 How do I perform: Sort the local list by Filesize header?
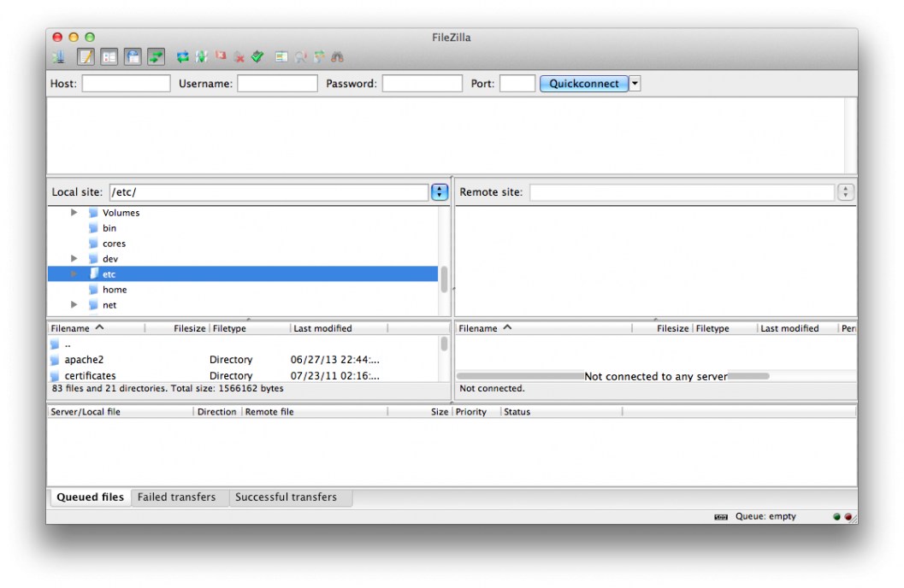(x=178, y=328)
